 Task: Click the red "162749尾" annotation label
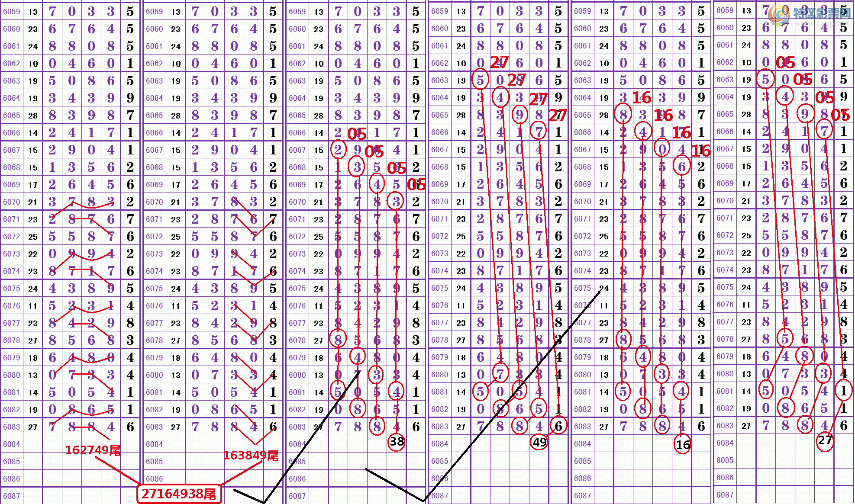tap(93, 450)
